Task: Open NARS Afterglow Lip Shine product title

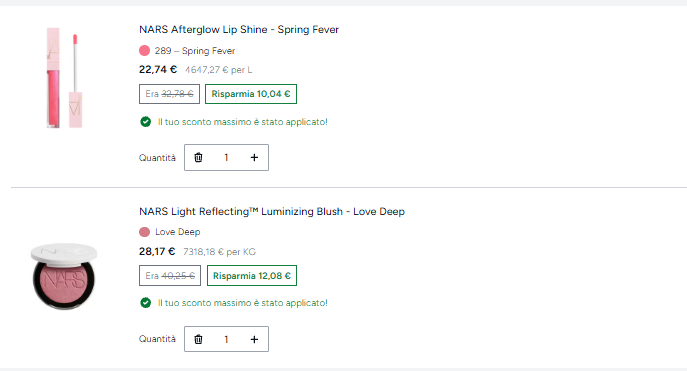Action: pyautogui.click(x=239, y=29)
